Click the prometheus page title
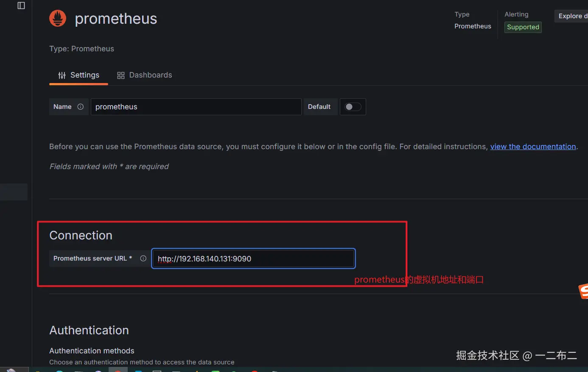 [x=116, y=19]
